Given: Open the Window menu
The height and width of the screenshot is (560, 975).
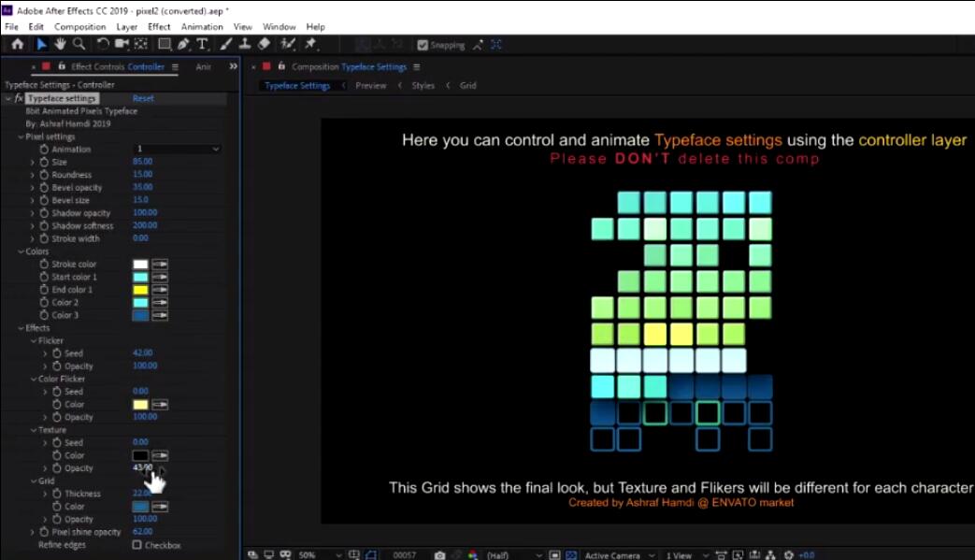Looking at the screenshot, I should pyautogui.click(x=279, y=27).
